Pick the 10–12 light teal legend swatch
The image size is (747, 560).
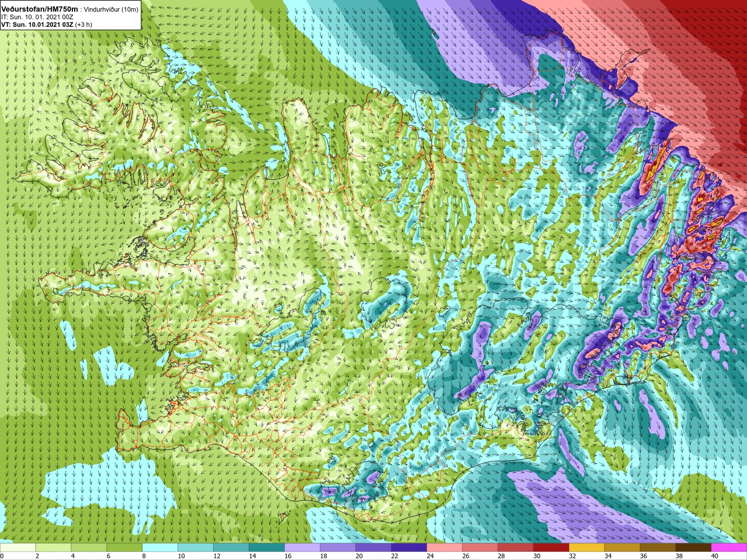coord(196,548)
